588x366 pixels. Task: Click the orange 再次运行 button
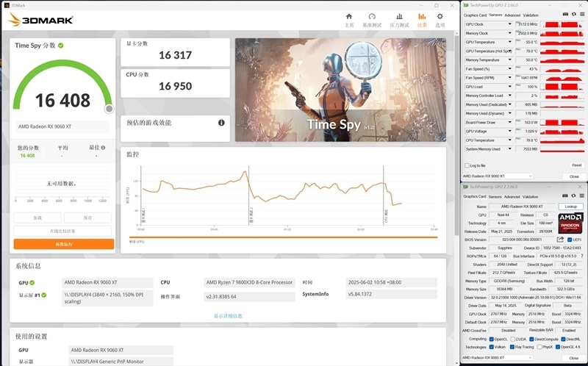pyautogui.click(x=64, y=244)
